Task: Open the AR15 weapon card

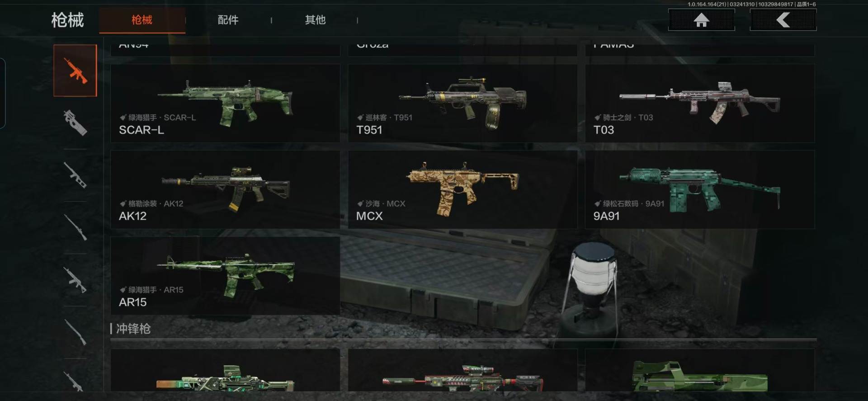Action: [x=225, y=276]
